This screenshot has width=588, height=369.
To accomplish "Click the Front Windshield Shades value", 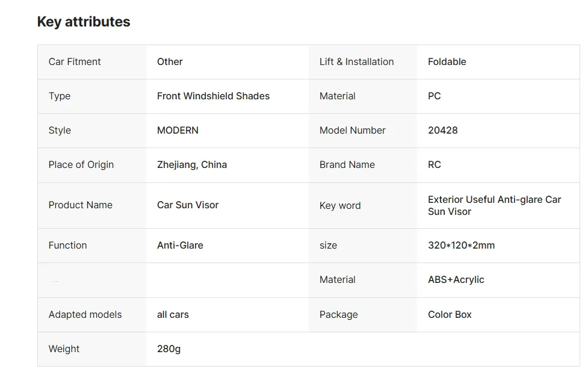I will (213, 96).
